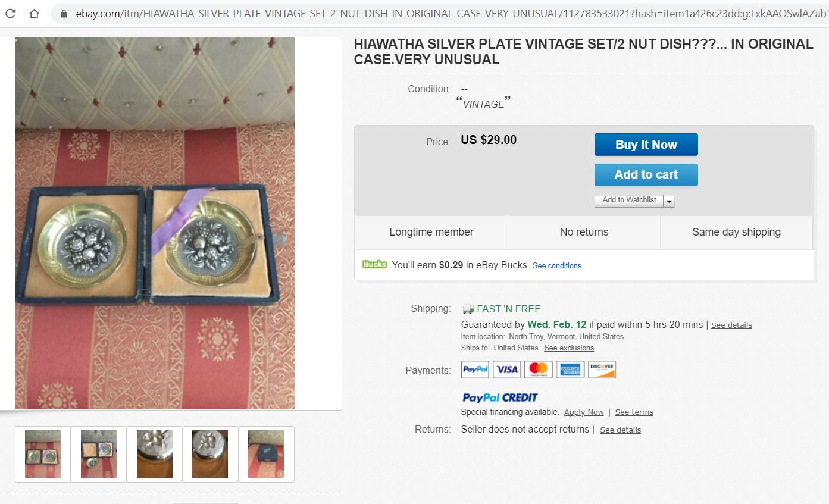This screenshot has width=829, height=504.
Task: Click the browser home icon
Action: pyautogui.click(x=34, y=13)
